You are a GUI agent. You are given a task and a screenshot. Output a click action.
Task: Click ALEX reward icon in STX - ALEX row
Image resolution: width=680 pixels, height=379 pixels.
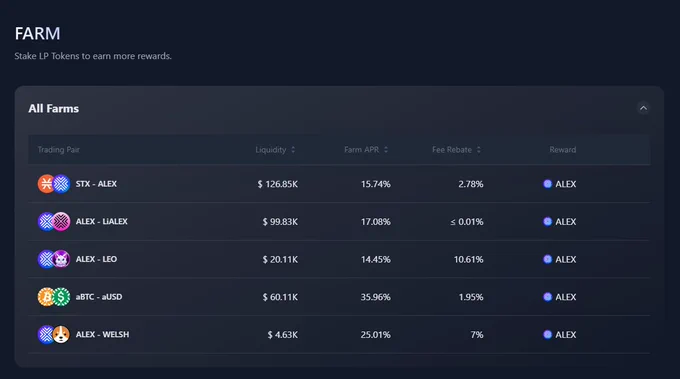click(x=547, y=184)
